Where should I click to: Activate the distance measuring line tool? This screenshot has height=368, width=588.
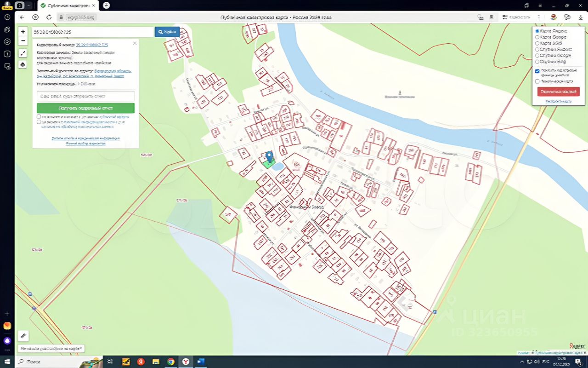[x=23, y=53]
